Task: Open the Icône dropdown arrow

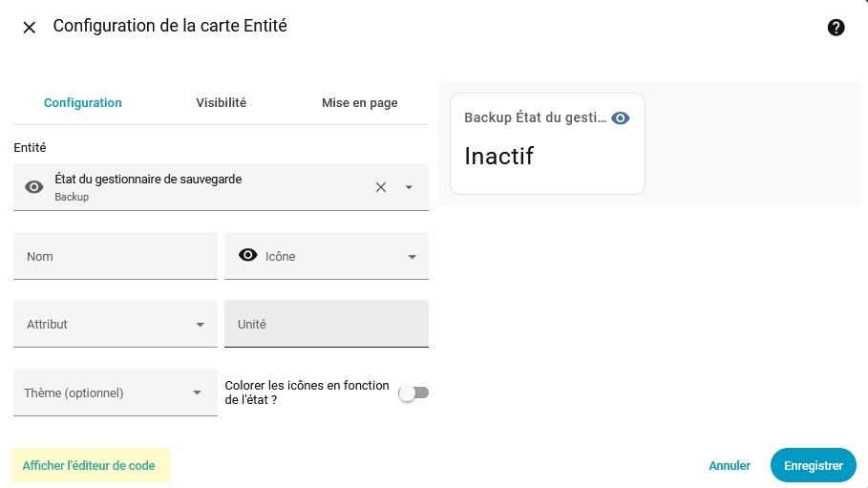Action: 413,256
